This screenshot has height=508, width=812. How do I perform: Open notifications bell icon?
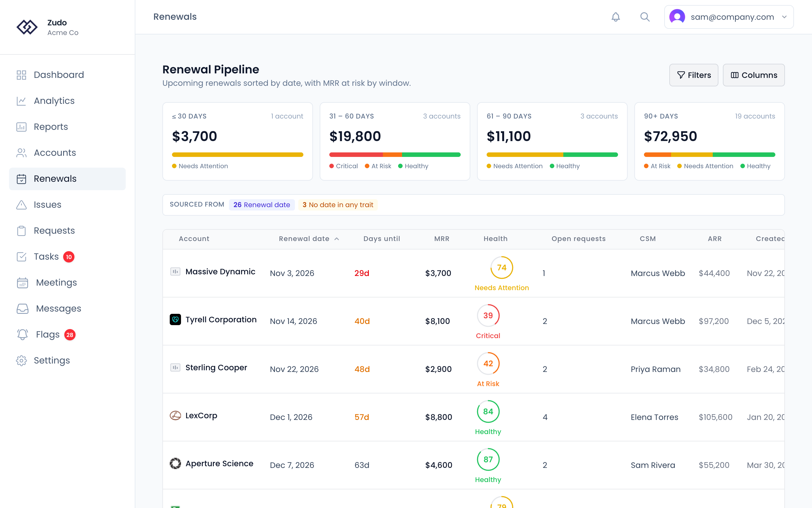point(615,17)
